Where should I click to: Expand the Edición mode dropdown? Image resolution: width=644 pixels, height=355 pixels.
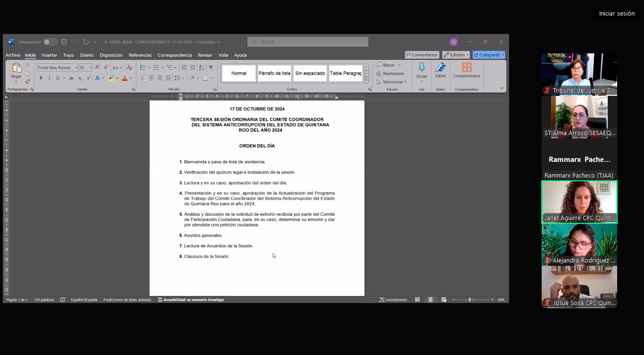pyautogui.click(x=456, y=55)
